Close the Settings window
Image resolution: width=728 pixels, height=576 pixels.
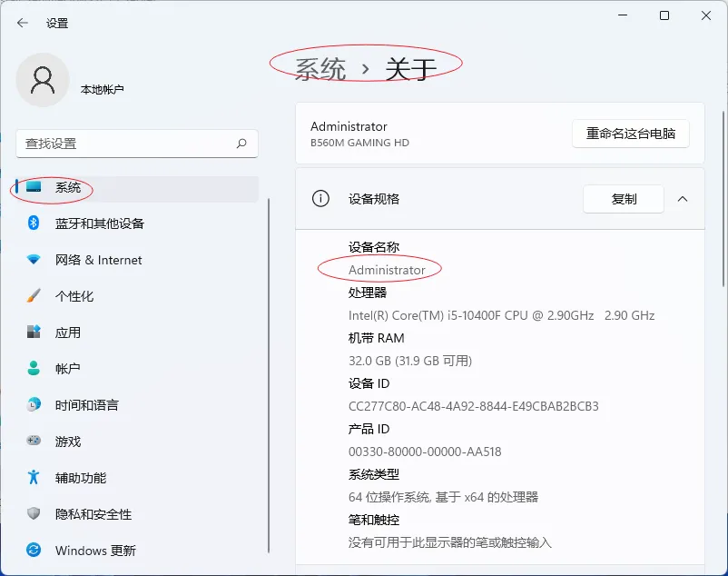[706, 15]
